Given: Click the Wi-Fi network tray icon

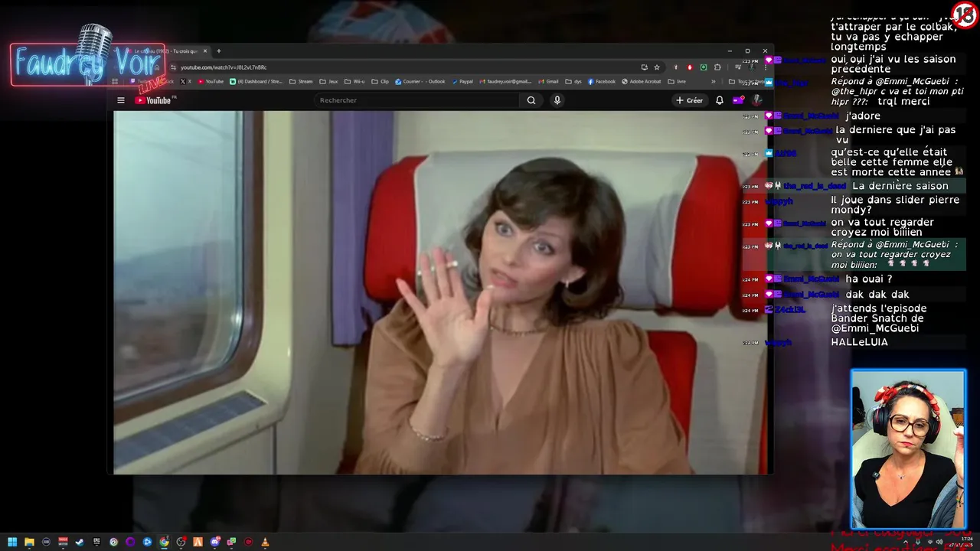Looking at the screenshot, I should 930,542.
